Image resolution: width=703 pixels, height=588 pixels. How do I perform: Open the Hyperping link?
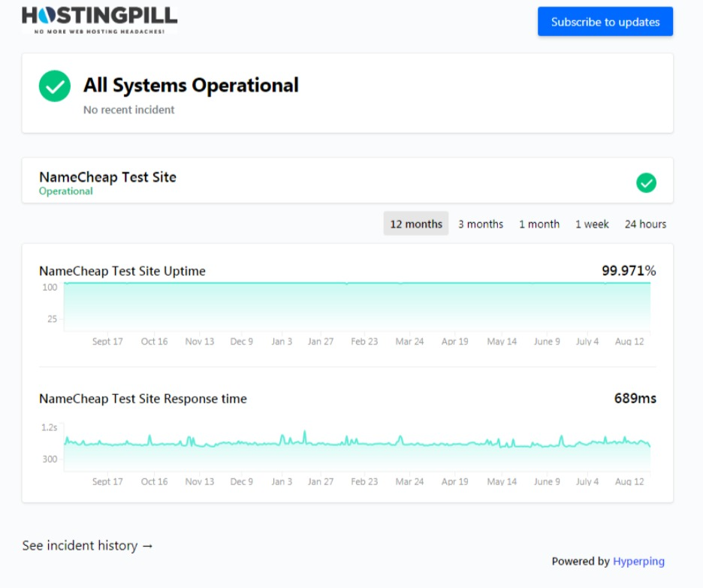pos(638,562)
